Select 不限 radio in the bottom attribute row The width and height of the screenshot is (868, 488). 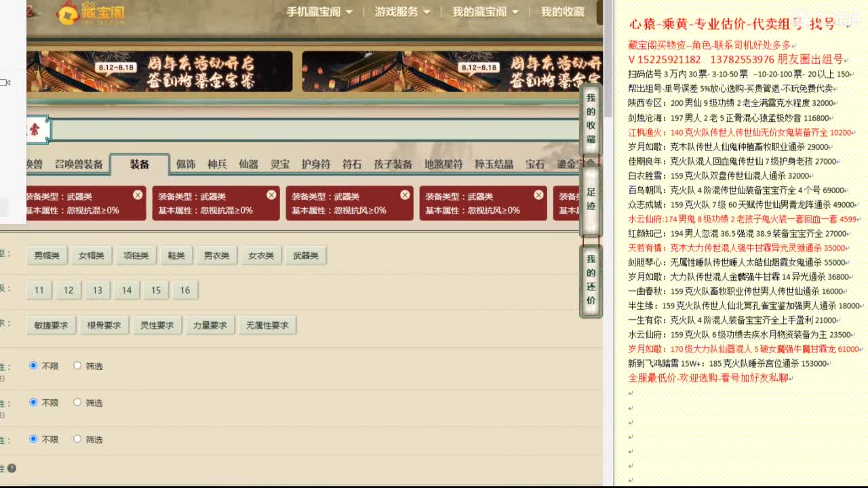(33, 439)
